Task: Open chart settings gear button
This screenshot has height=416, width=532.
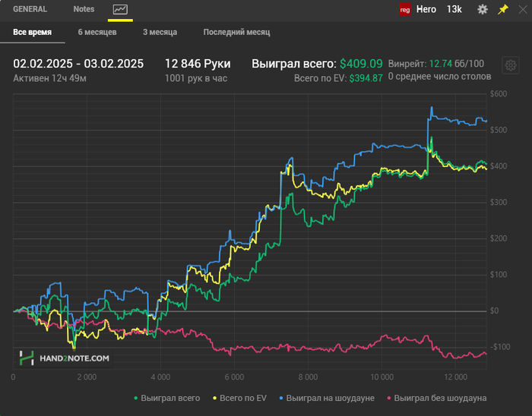Action: 510,65
